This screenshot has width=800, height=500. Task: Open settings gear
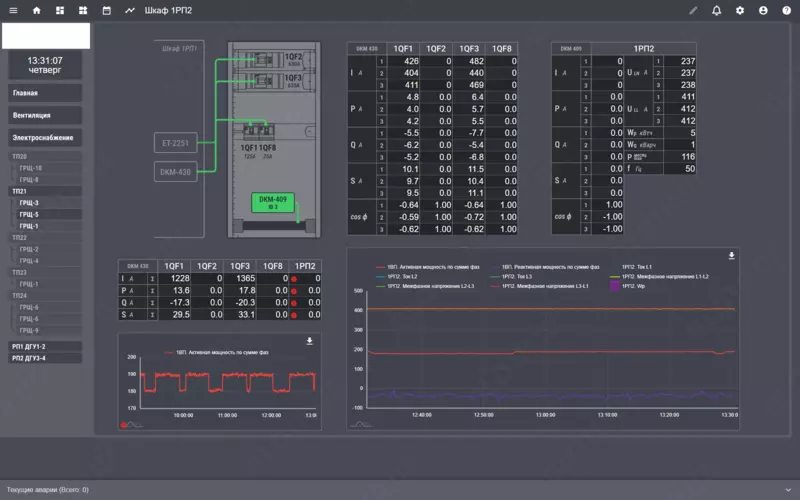click(x=740, y=10)
